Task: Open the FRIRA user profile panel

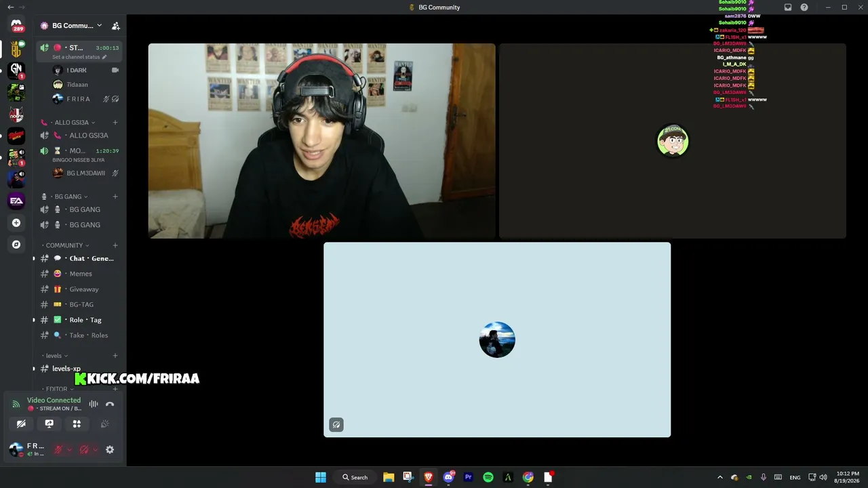Action: [27, 449]
